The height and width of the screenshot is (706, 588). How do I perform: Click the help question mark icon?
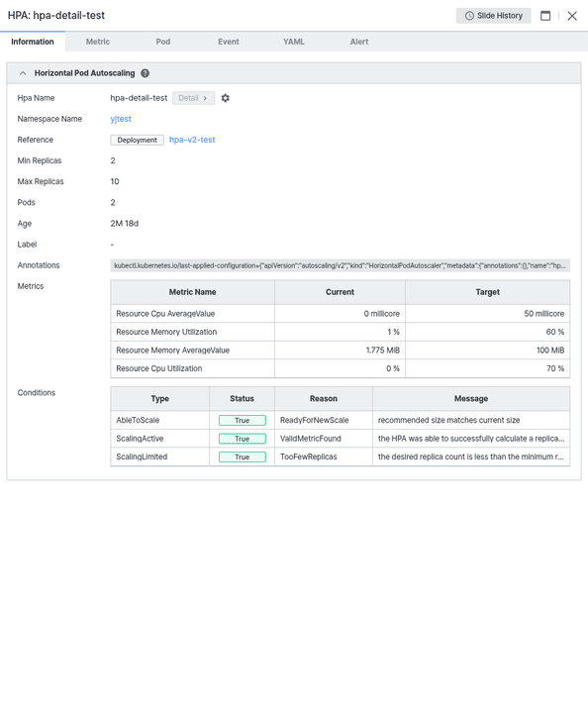145,73
